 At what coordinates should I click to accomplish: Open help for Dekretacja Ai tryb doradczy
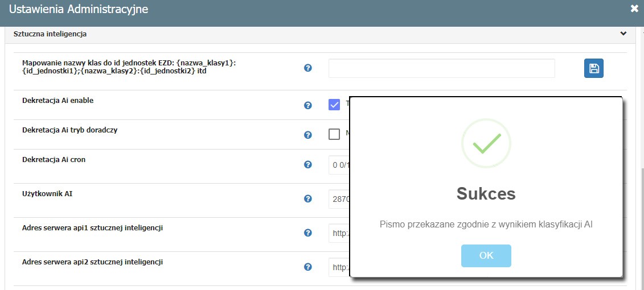tap(308, 135)
